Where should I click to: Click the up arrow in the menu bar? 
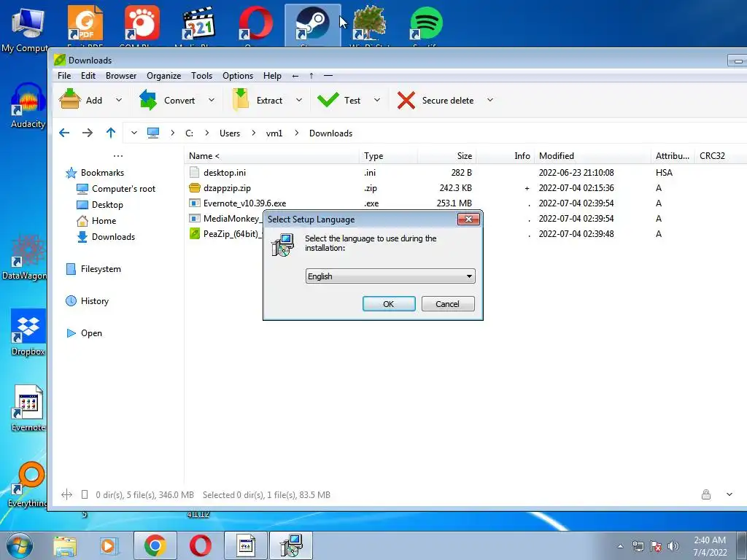click(311, 76)
